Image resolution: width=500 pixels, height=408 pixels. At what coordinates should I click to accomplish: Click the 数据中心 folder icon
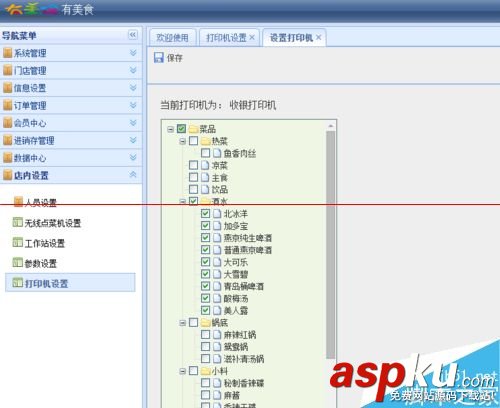(x=7, y=158)
